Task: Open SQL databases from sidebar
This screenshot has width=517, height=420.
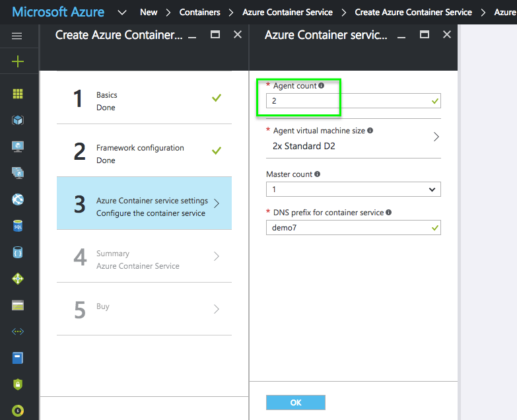Action: click(18, 226)
